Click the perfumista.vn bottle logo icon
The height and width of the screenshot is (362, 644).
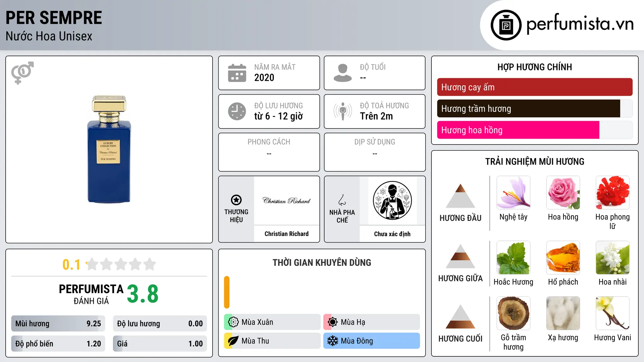click(x=506, y=25)
